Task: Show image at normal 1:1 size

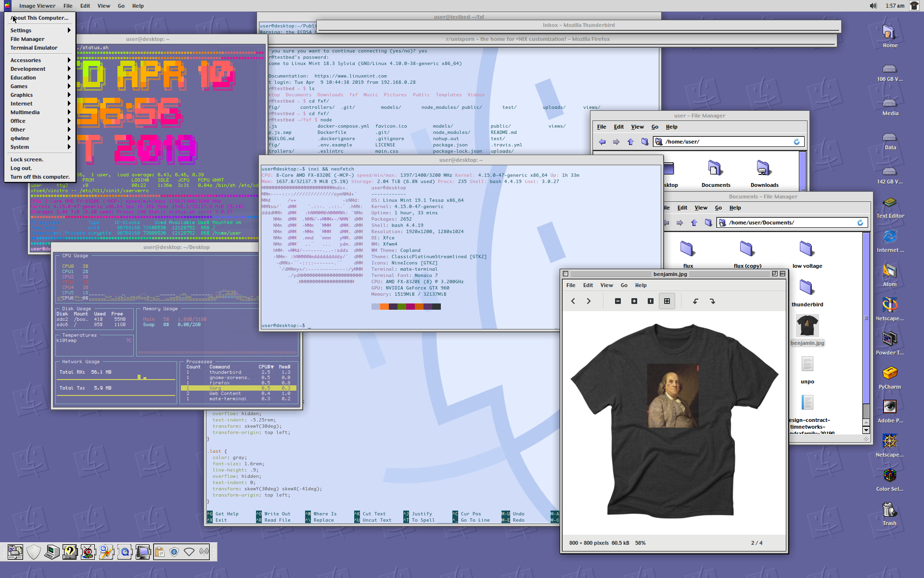Action: tap(651, 301)
